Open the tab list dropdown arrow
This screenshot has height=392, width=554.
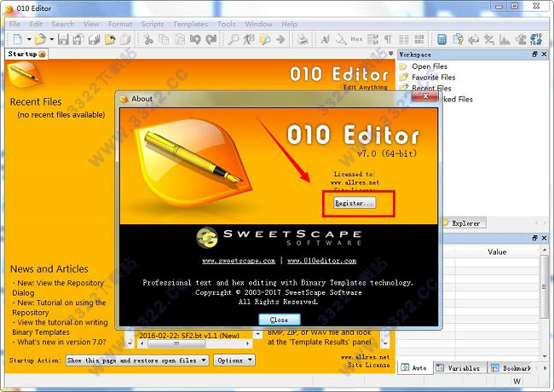pyautogui.click(x=390, y=54)
